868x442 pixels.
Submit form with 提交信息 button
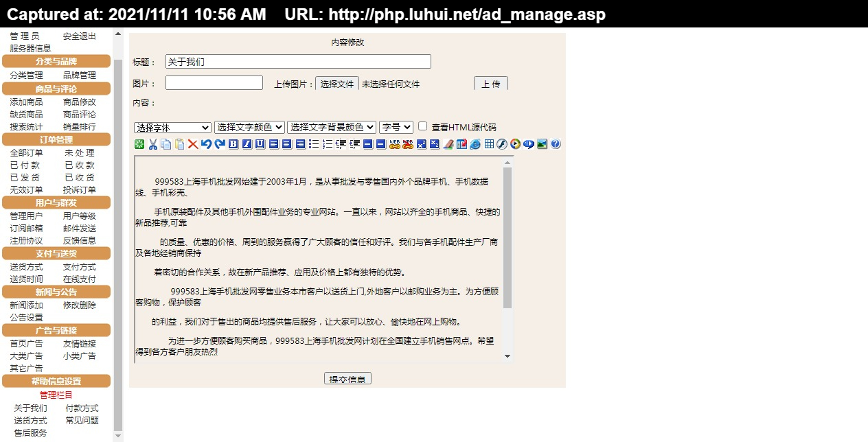[347, 379]
